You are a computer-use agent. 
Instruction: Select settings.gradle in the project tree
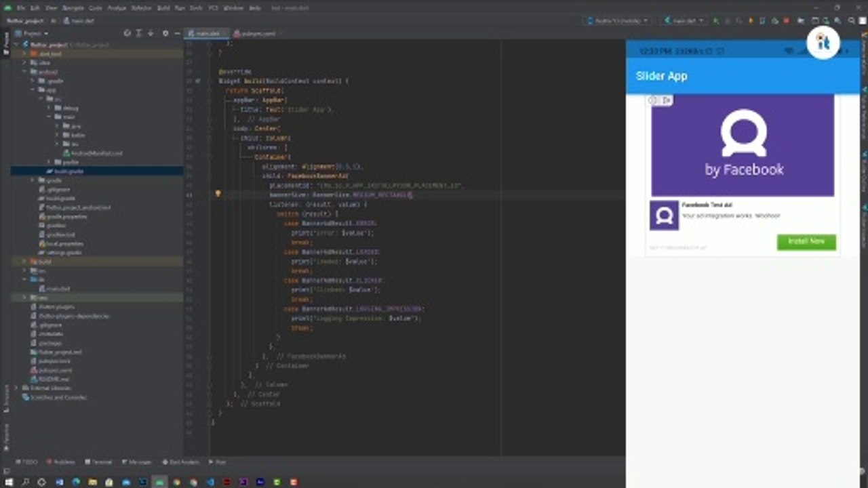(60, 252)
